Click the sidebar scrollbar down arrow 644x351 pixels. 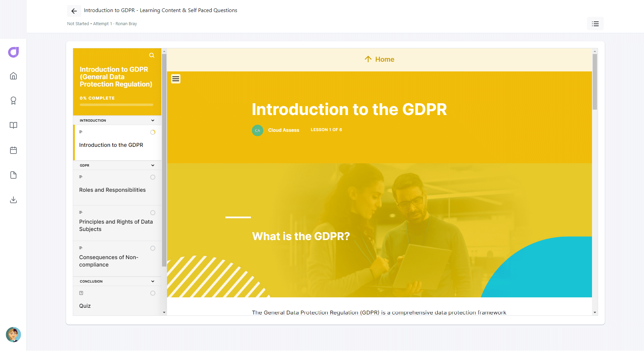(x=164, y=312)
